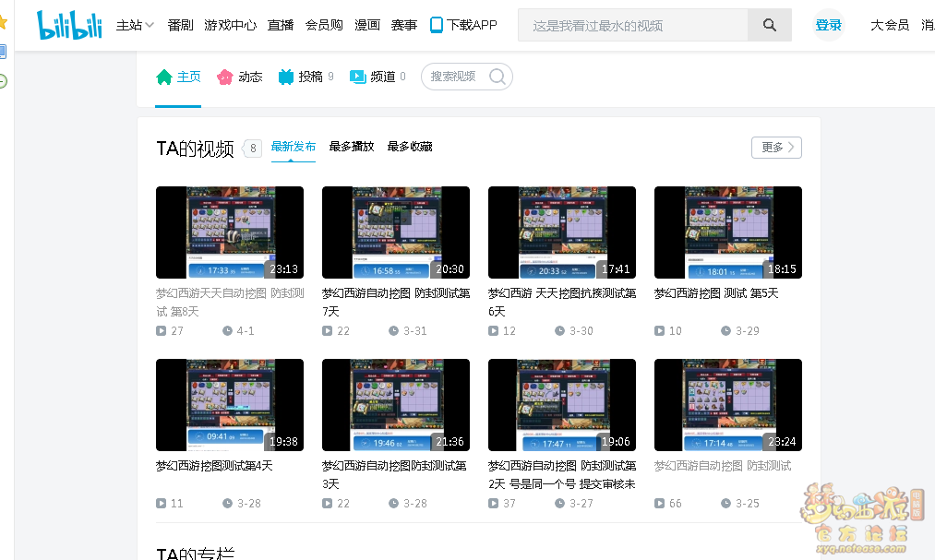The width and height of the screenshot is (935, 560).
Task: Open title 梦幻西游 天天挖图抗揍测试第6天
Action: tap(562, 302)
